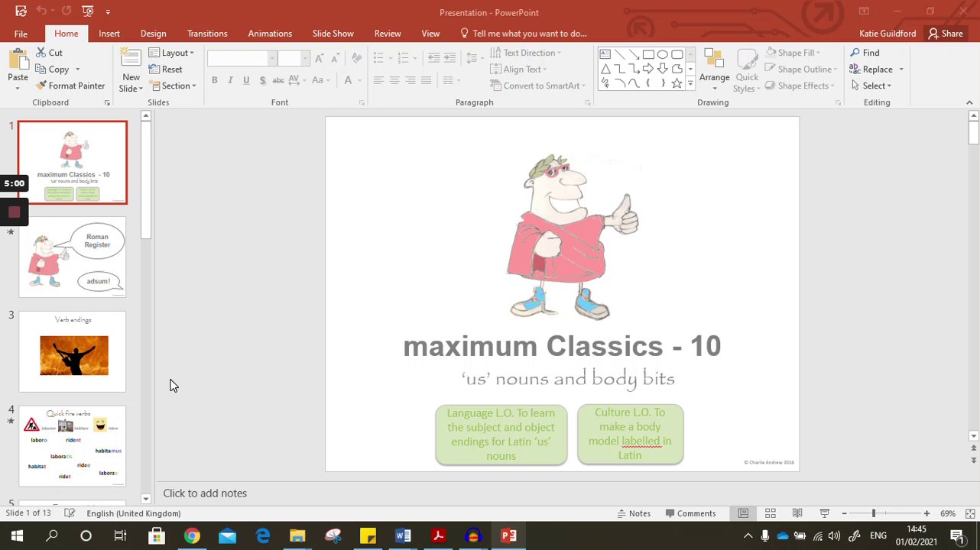Choose the Isosceles Triangle shape
The height and width of the screenshot is (550, 980).
(x=605, y=70)
